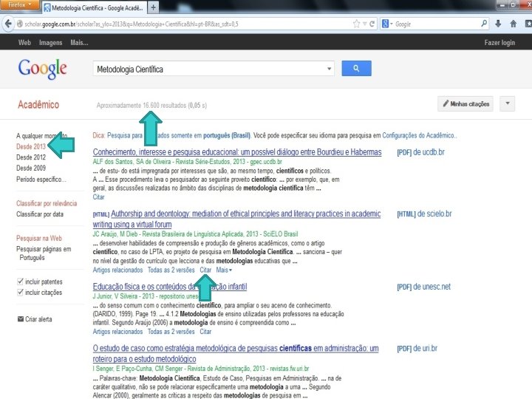
Task: Open O estudo de caso result title
Action: click(x=236, y=353)
